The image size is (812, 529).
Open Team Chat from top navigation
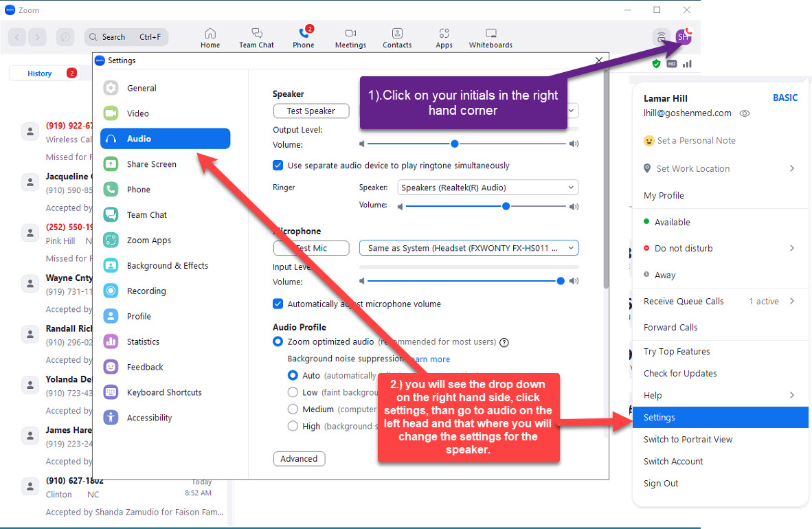(x=256, y=38)
